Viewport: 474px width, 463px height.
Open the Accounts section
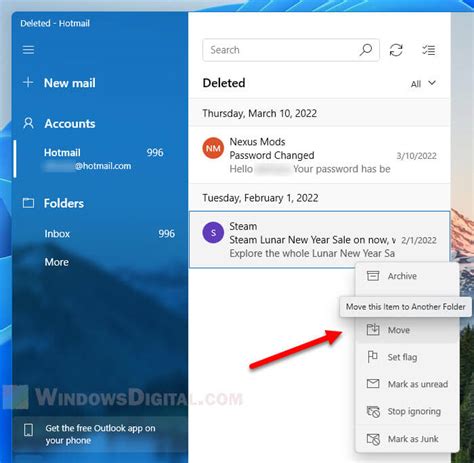coord(70,124)
